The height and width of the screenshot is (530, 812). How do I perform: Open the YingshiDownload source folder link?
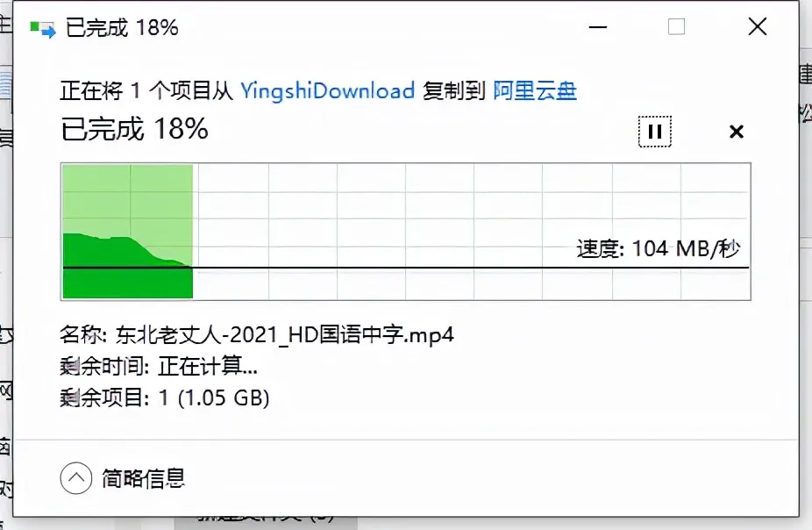327,90
